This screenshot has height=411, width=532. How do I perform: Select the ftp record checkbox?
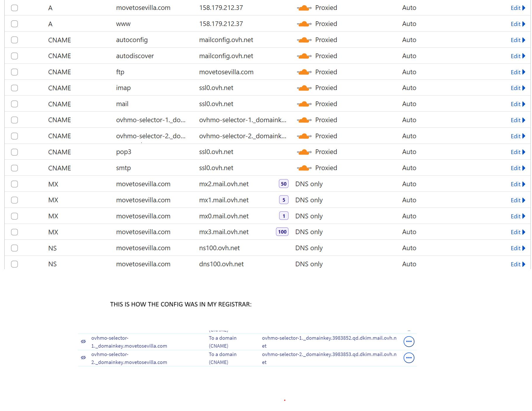tap(14, 72)
